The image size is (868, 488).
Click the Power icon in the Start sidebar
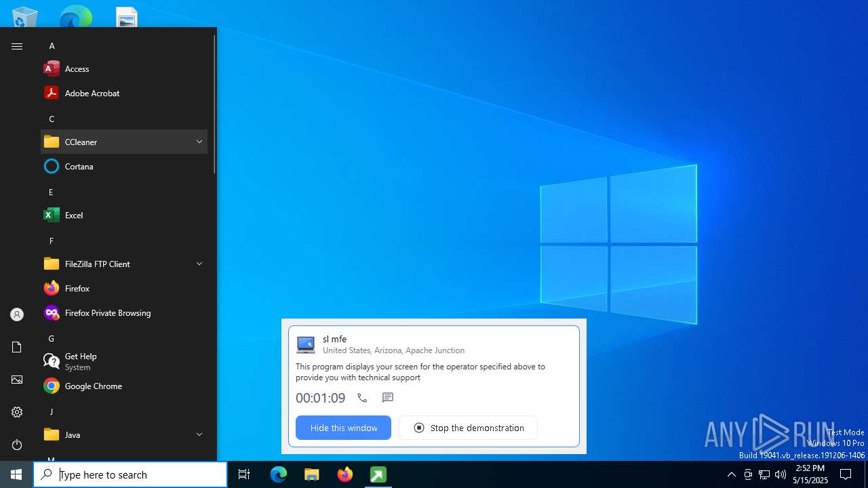(x=17, y=445)
